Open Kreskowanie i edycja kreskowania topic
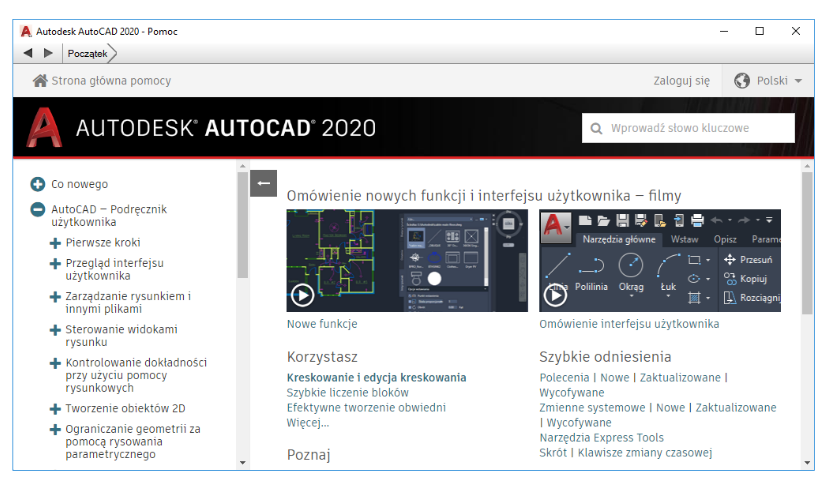822x489 pixels. coord(376,377)
